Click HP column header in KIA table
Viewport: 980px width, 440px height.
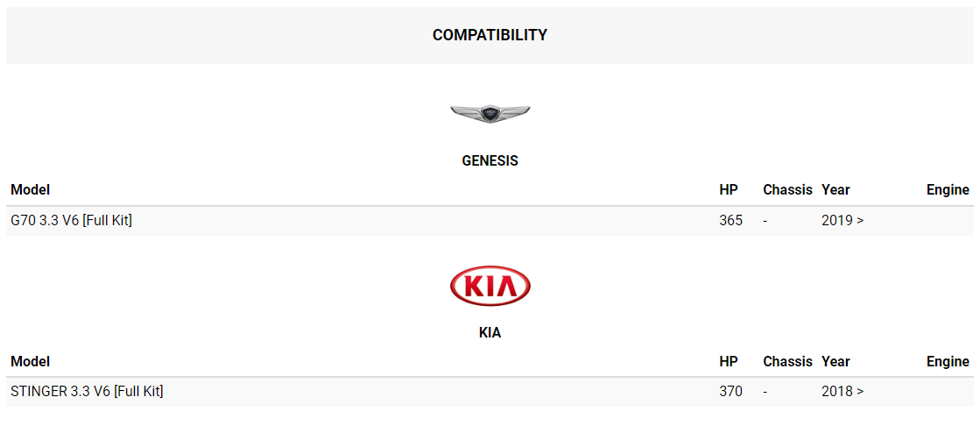pos(729,361)
